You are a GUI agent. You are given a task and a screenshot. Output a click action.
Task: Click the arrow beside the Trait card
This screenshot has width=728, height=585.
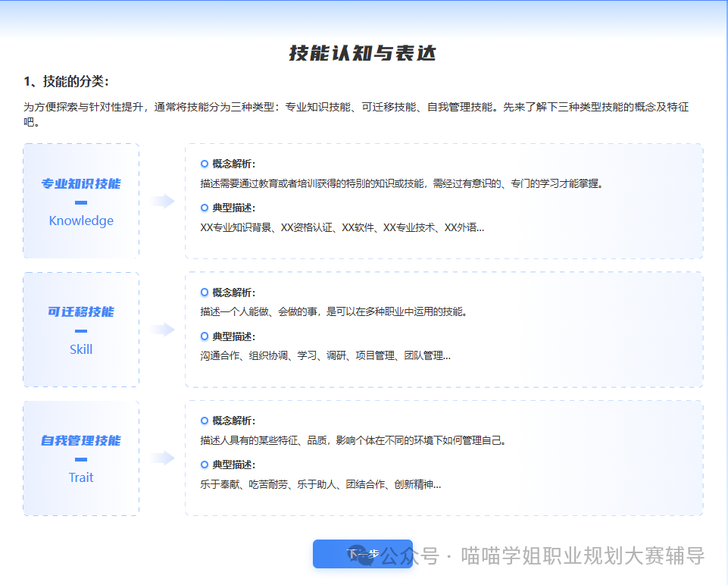(162, 458)
